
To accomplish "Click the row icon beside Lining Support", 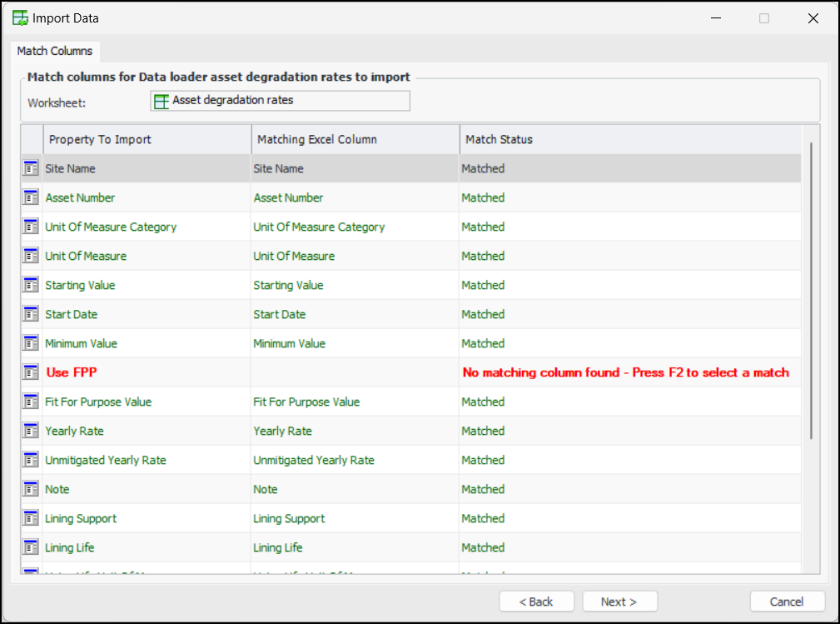I will pyautogui.click(x=31, y=518).
